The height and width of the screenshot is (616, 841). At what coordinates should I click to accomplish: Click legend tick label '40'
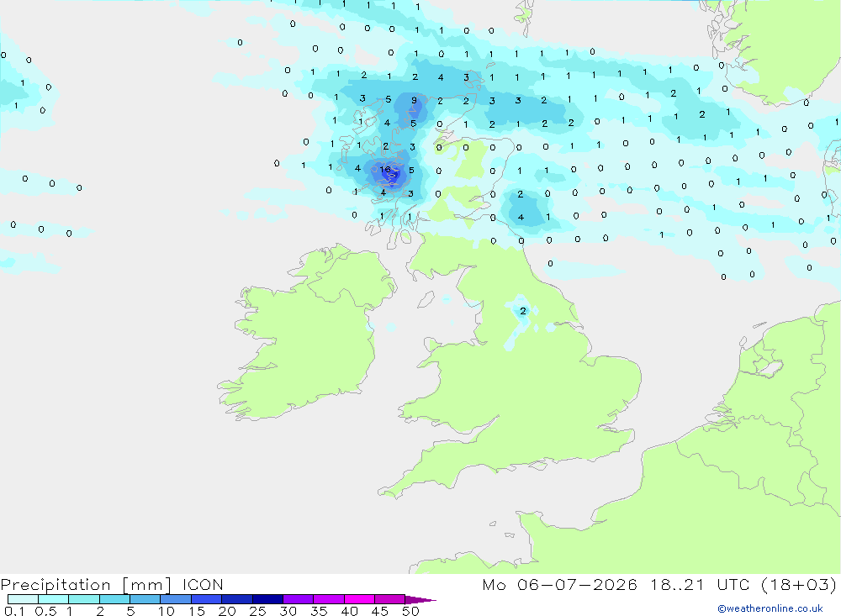coord(349,611)
